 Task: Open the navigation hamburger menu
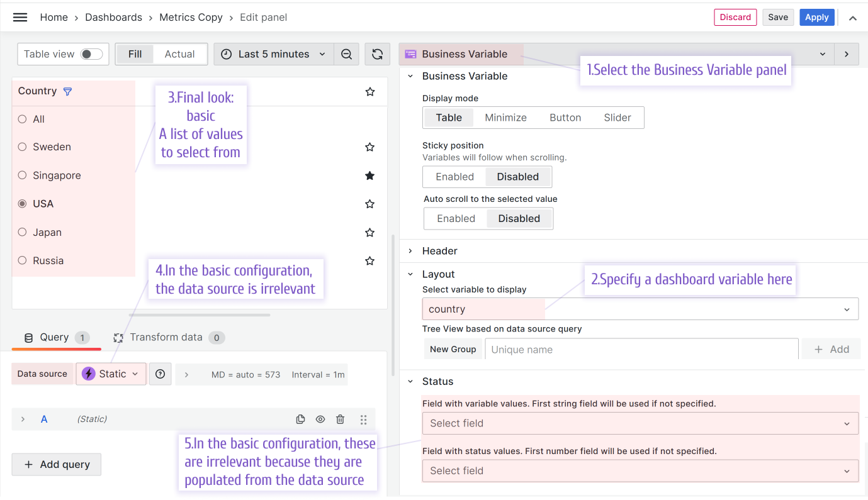pos(20,17)
